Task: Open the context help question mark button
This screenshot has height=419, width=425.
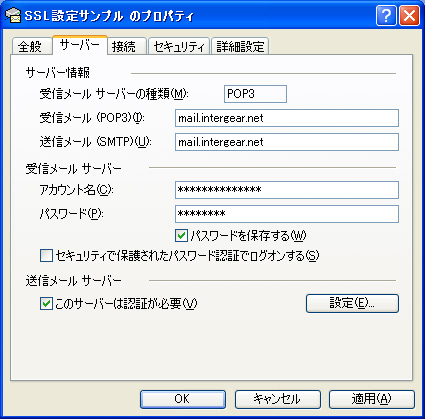Action: point(386,15)
